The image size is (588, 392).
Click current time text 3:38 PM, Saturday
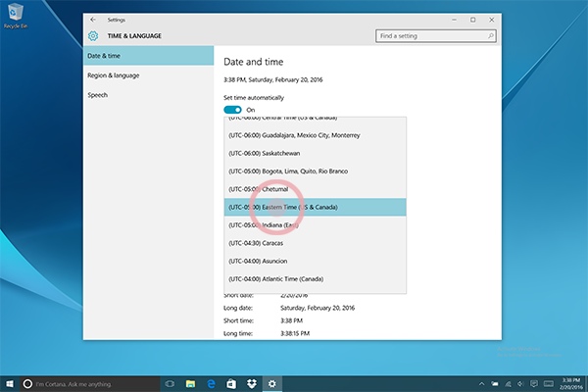click(273, 79)
